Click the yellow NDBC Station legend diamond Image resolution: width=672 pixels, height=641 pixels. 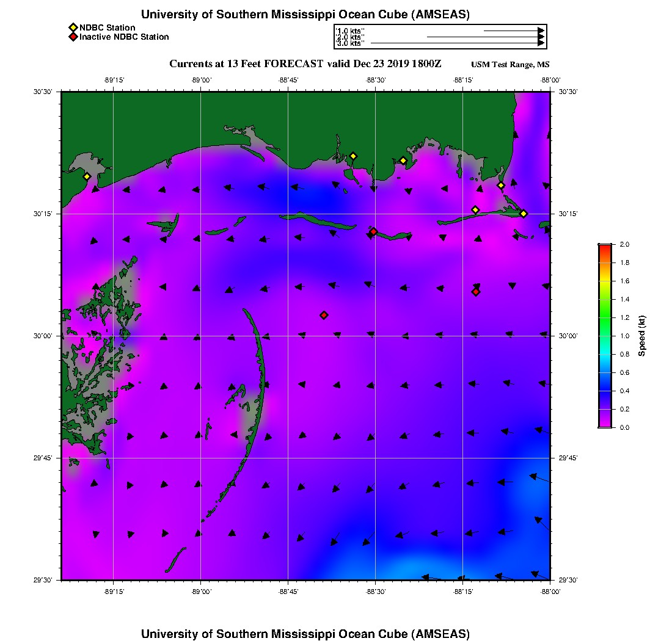pyautogui.click(x=73, y=27)
